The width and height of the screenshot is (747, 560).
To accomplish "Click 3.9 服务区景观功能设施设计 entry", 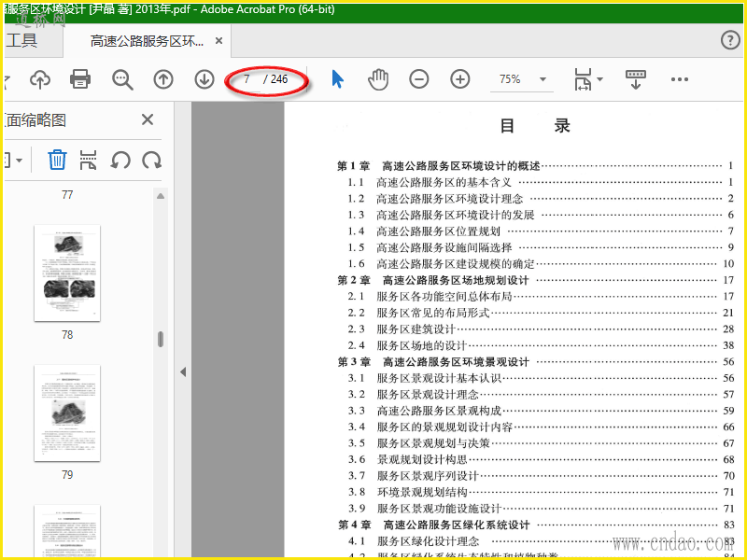I will tap(541, 509).
